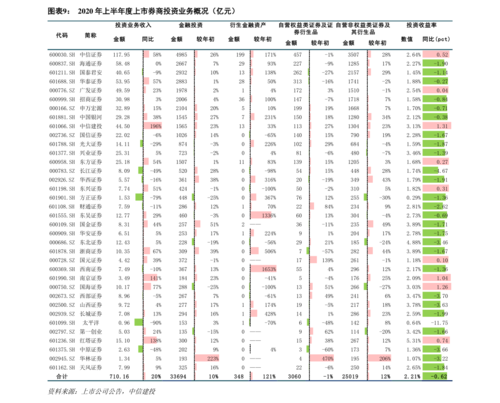500x403 pixels.
Task: Click the 资料来源 source footnote text
Action: tap(101, 392)
